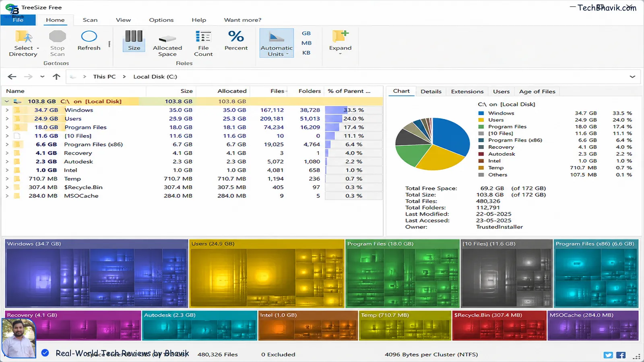Select the $Recycle.Bin row
The height and width of the screenshot is (362, 644).
click(192, 187)
